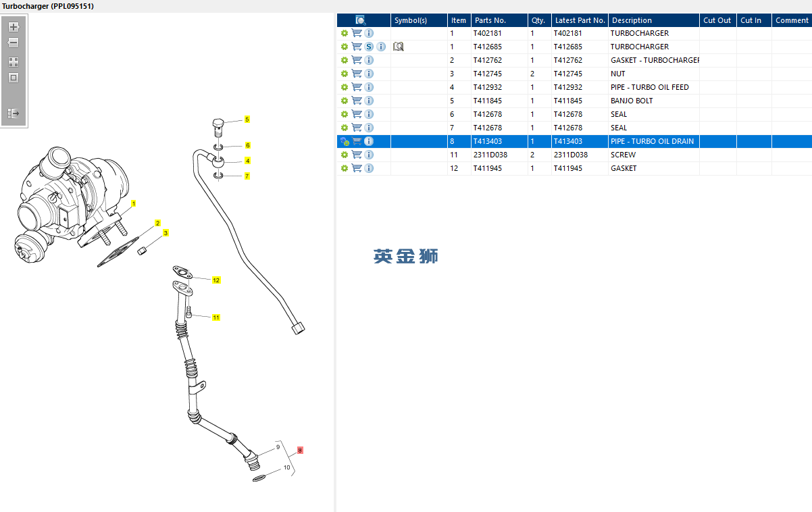Click the Comment column header
This screenshot has height=512, width=812.
tap(792, 20)
